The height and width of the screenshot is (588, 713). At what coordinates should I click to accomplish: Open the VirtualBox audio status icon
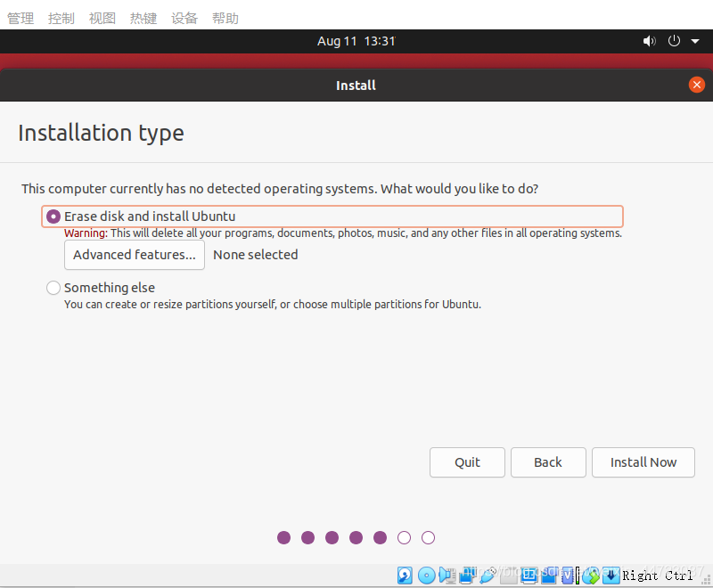[x=447, y=576]
